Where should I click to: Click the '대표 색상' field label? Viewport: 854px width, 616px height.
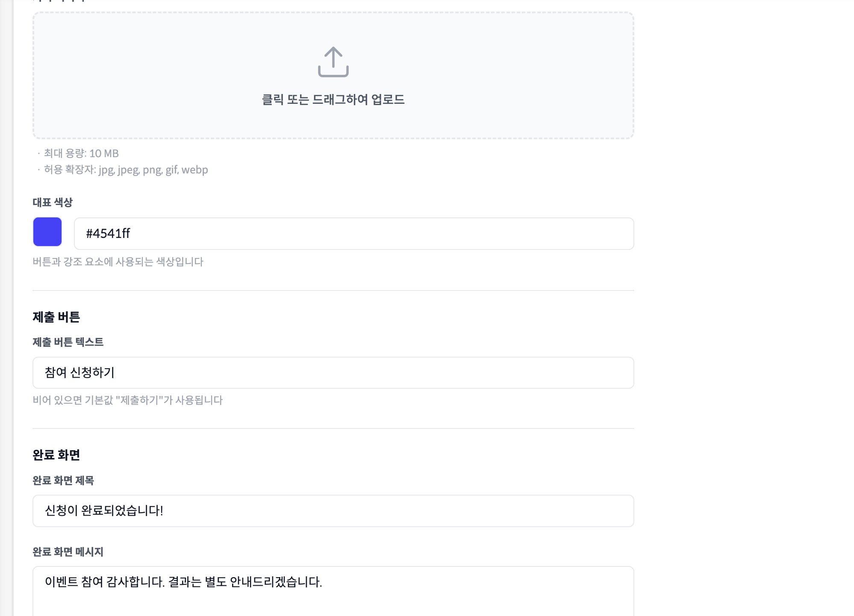coord(53,202)
